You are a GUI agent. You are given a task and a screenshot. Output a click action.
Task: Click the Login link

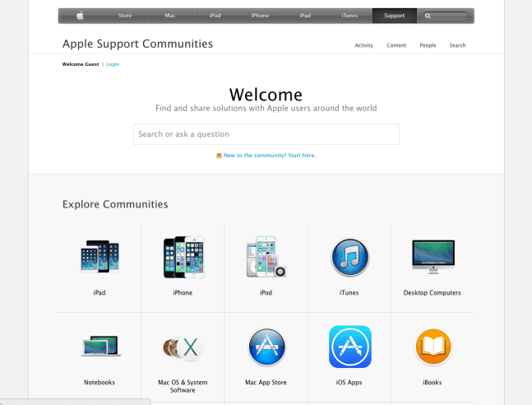coord(113,64)
